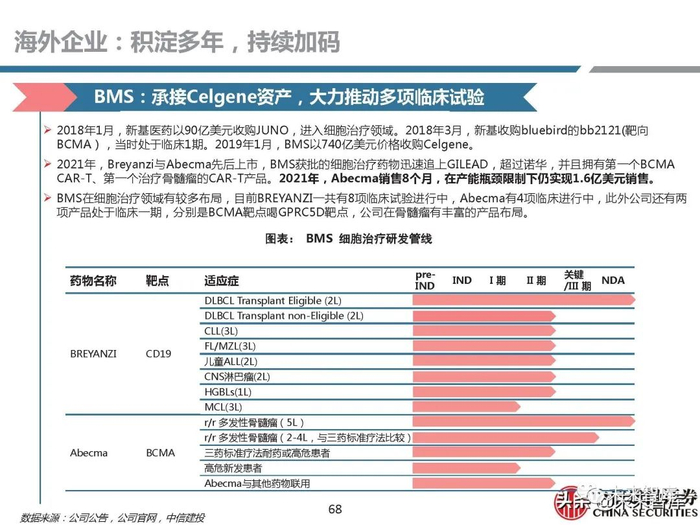
Task: Click bold text 2021年，Abecma销售8个月
Action: click(x=467, y=179)
